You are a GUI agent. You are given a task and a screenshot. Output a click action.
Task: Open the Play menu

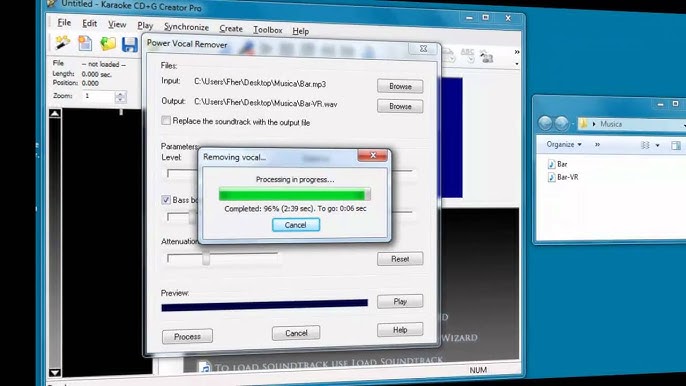[145, 26]
